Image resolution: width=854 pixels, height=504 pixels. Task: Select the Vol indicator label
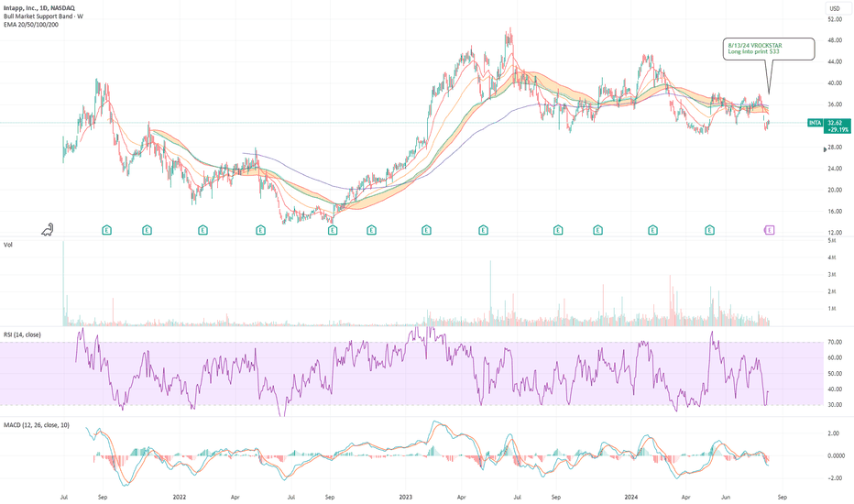pyautogui.click(x=7, y=246)
